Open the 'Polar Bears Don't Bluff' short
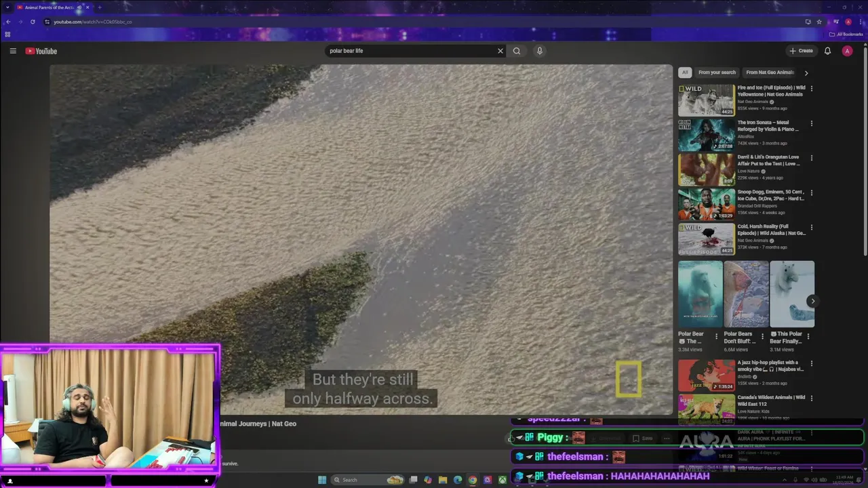This screenshot has width=868, height=488. tap(746, 294)
